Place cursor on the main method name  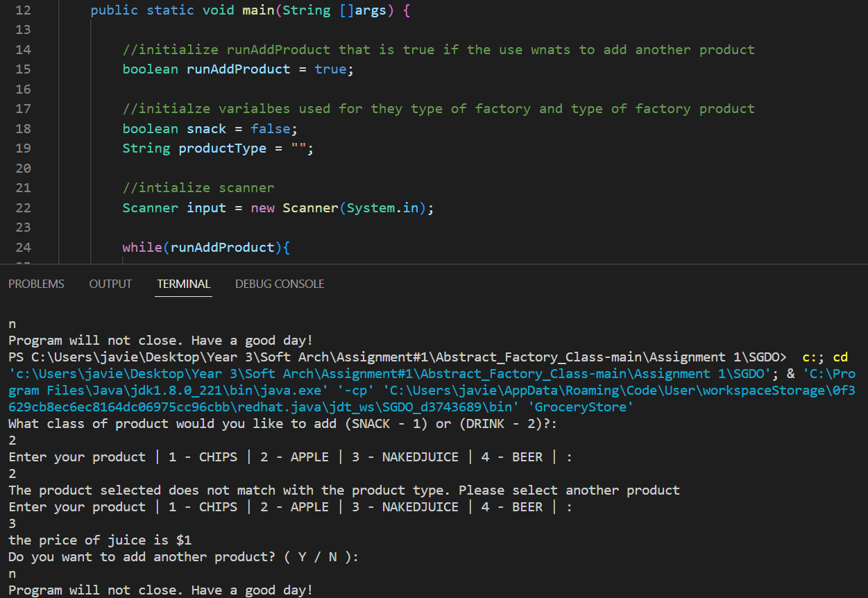click(x=258, y=10)
